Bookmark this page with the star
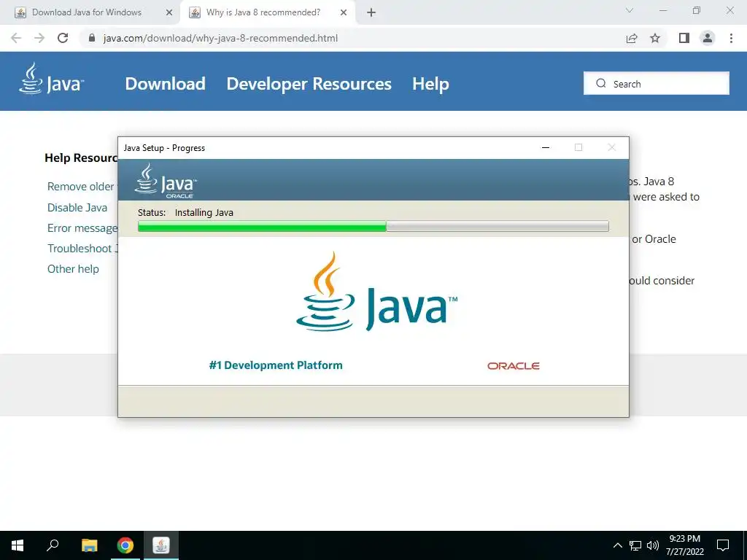This screenshot has height=560, width=747. (655, 38)
